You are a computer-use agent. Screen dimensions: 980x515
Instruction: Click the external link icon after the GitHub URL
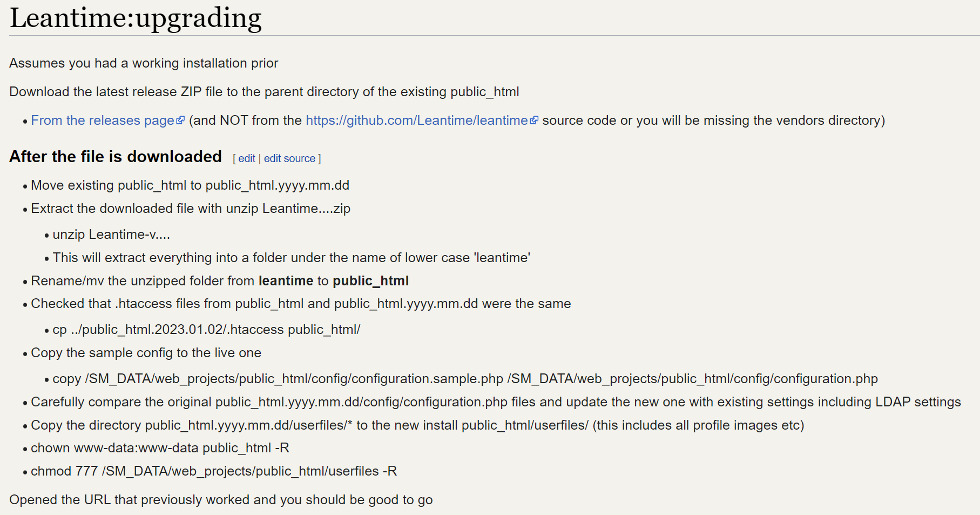(535, 120)
